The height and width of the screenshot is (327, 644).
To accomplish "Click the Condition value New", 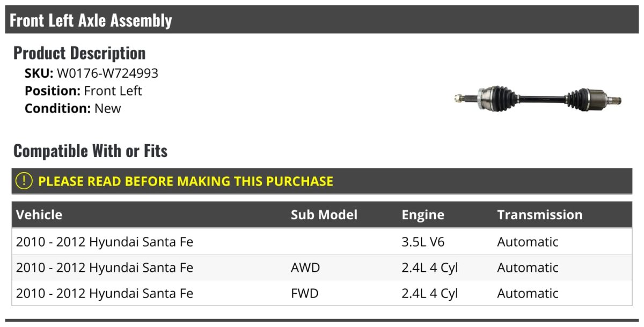I will click(x=107, y=108).
